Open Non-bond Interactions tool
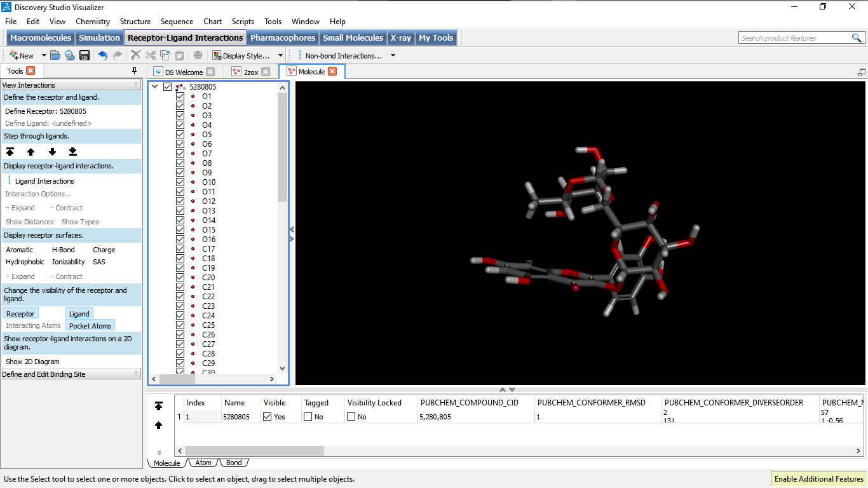This screenshot has width=868, height=488. point(340,55)
